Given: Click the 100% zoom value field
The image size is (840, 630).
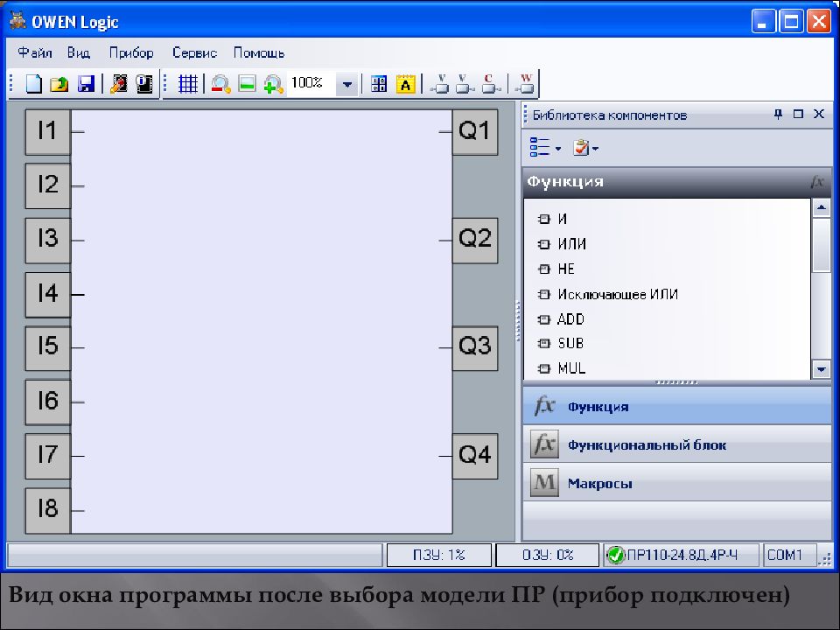Looking at the screenshot, I should click(311, 84).
